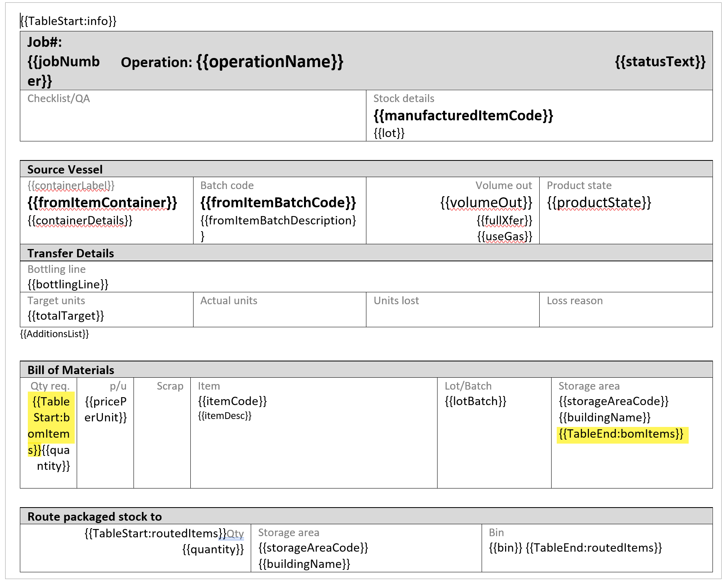This screenshot has height=585, width=728.
Task: Click the underlined Qty label
Action: [x=235, y=534]
